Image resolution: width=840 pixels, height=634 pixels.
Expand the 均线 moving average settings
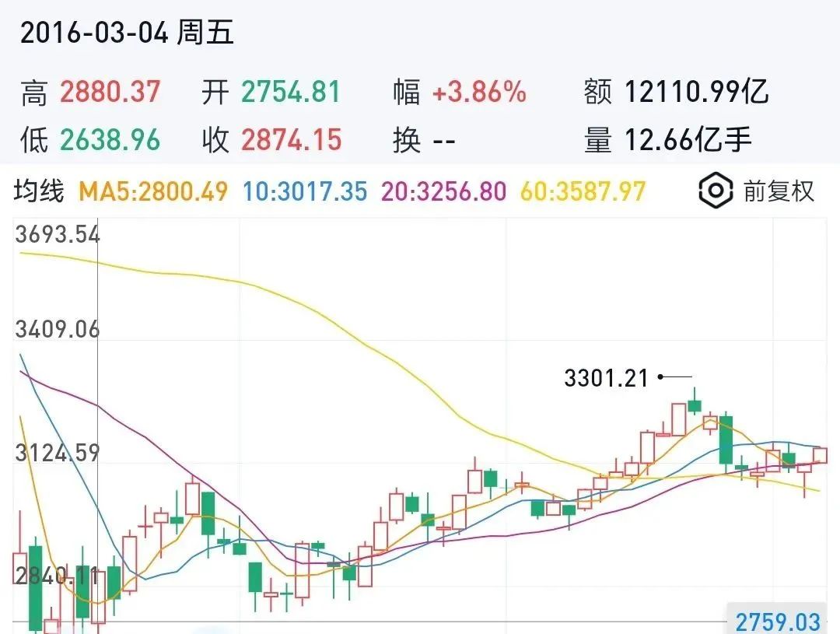click(39, 191)
